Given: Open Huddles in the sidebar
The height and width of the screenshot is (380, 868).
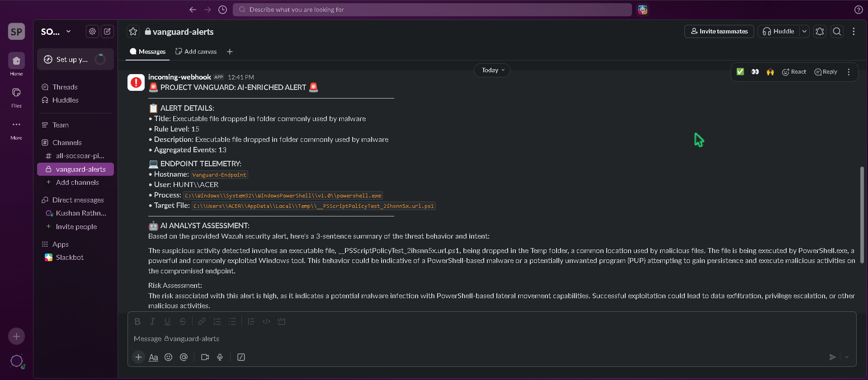Looking at the screenshot, I should coord(75,100).
